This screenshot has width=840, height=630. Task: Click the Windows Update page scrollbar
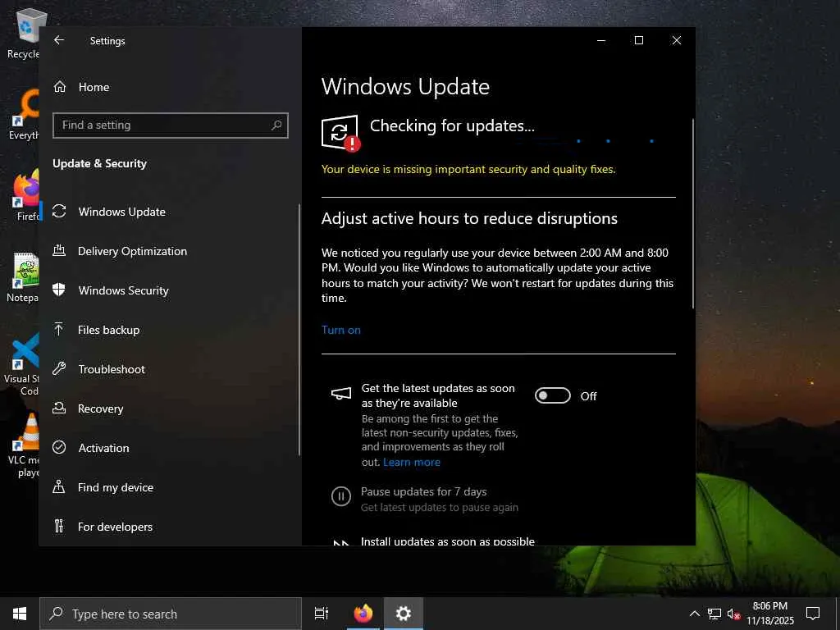coord(692,213)
